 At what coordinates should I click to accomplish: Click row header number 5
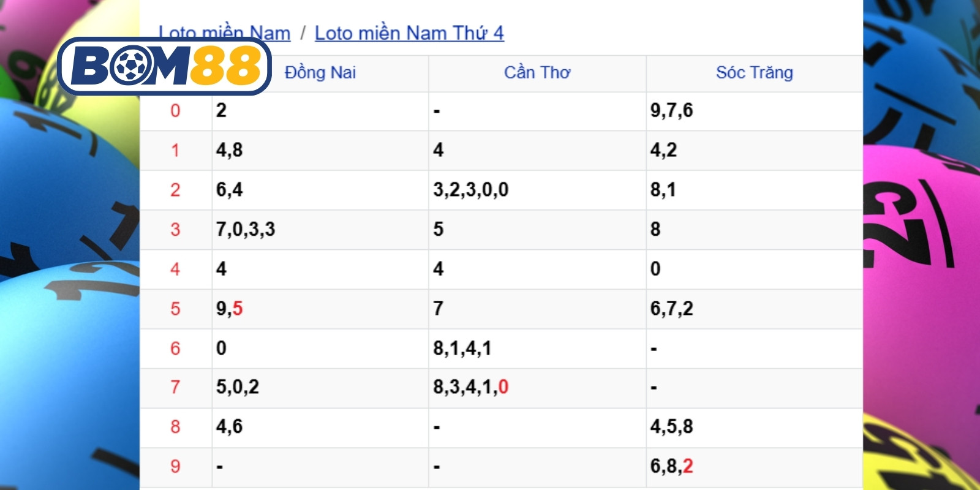(175, 309)
